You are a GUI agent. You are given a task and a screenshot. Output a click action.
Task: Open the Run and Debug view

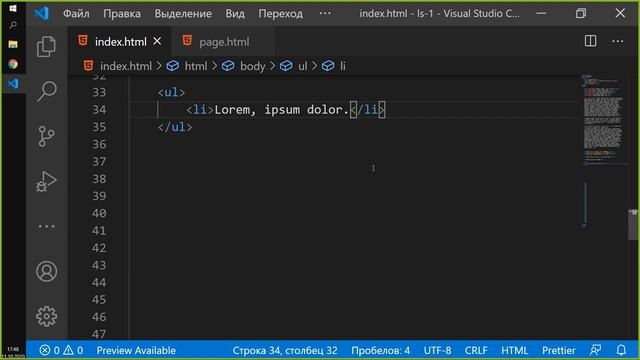click(x=47, y=181)
